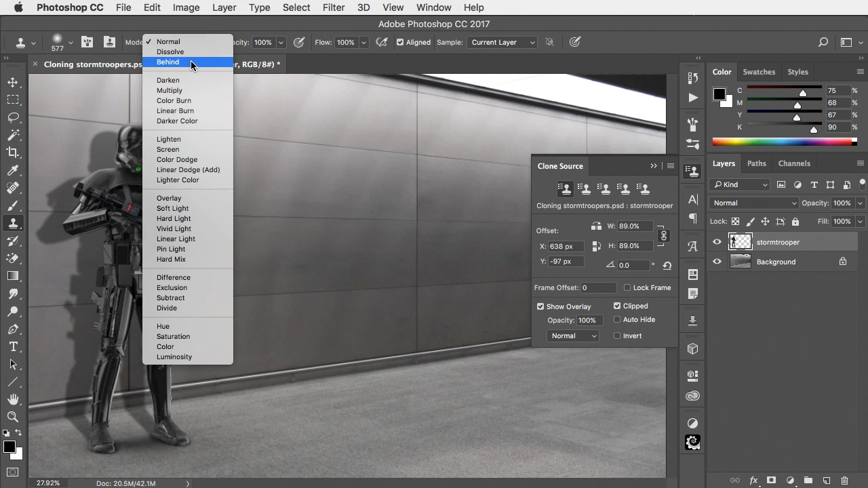The image size is (868, 488).
Task: Open the layer blend mode dropdown in Layers panel
Action: (x=754, y=203)
